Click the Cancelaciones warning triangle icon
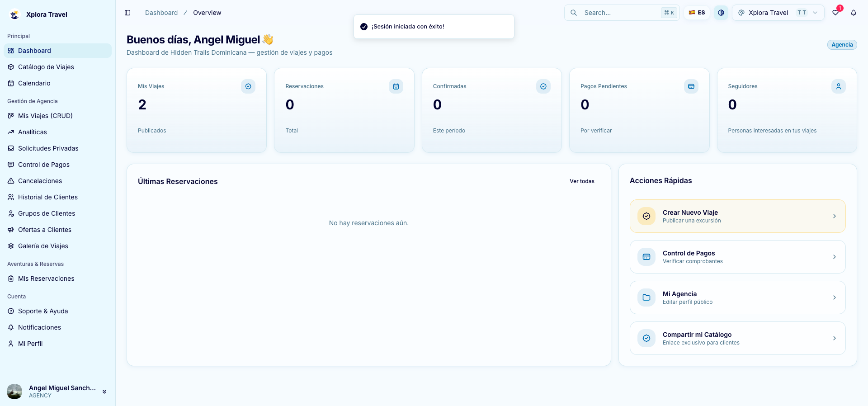Screen dimensions: 868x406 (x=11, y=181)
